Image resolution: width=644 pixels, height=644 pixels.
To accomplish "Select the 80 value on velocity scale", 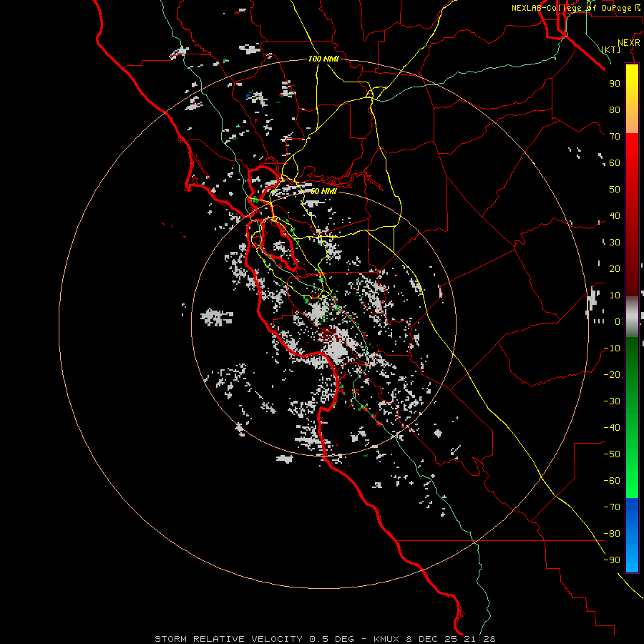I will pos(615,109).
